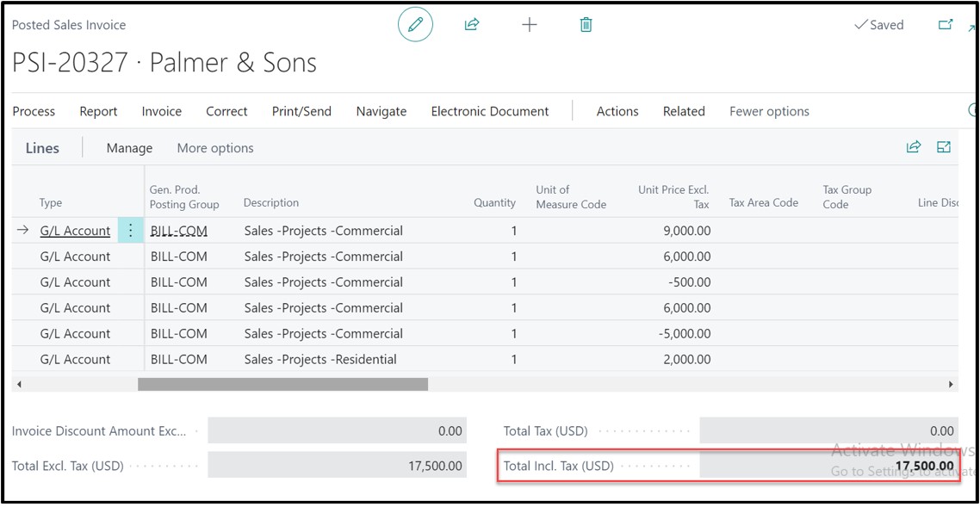The image size is (980, 507).
Task: Expand the Manage lines menu
Action: 129,148
